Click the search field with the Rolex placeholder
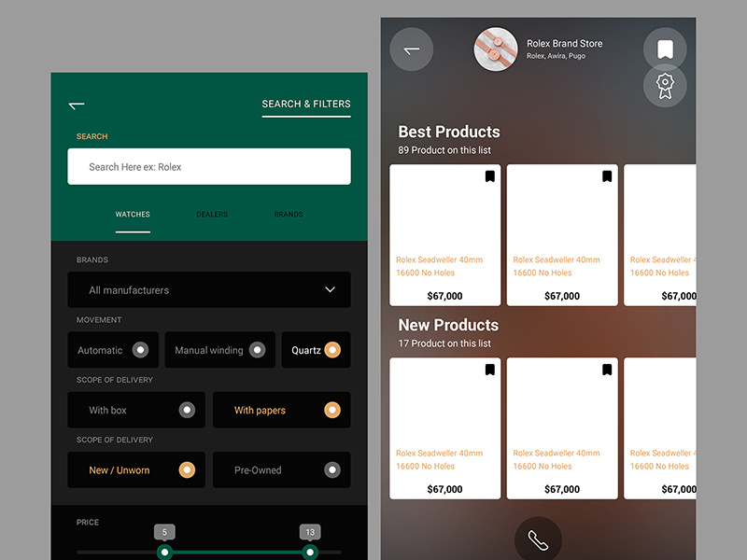 (x=209, y=167)
